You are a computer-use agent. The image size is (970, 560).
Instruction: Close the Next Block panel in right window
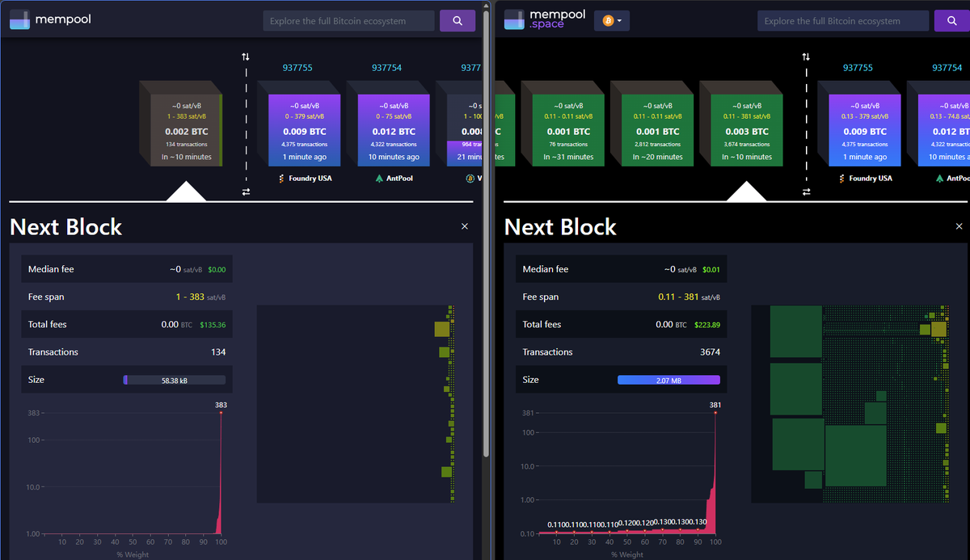[x=959, y=226]
